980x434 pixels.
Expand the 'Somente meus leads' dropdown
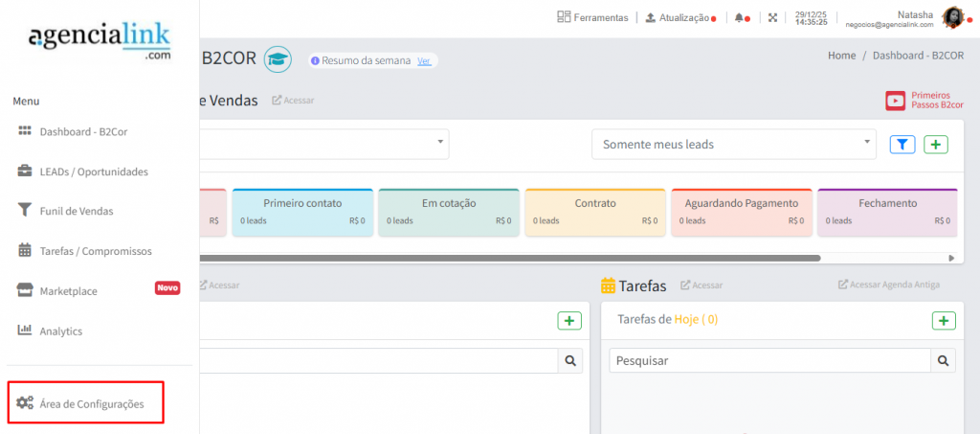[733, 145]
